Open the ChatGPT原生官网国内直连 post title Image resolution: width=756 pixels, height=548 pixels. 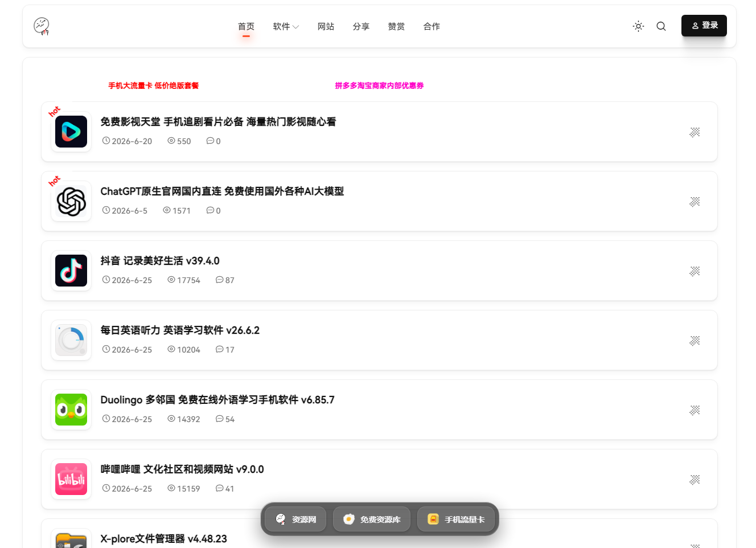pos(222,191)
